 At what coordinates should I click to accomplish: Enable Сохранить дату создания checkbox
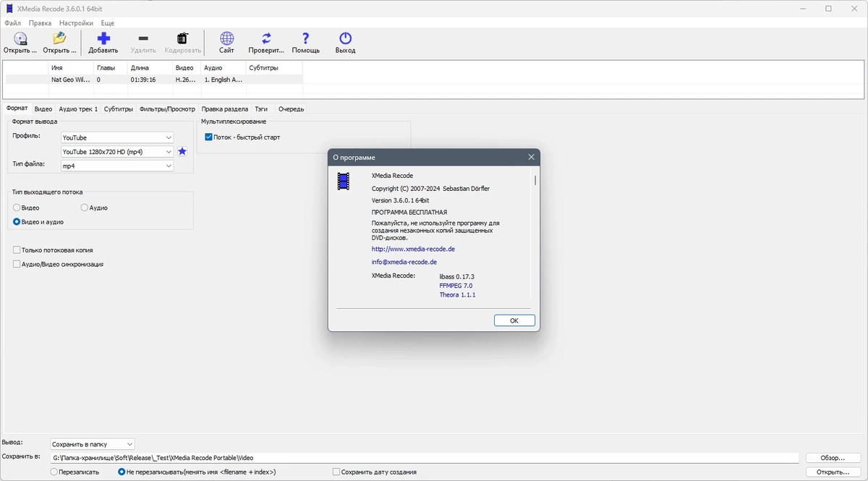(336, 472)
